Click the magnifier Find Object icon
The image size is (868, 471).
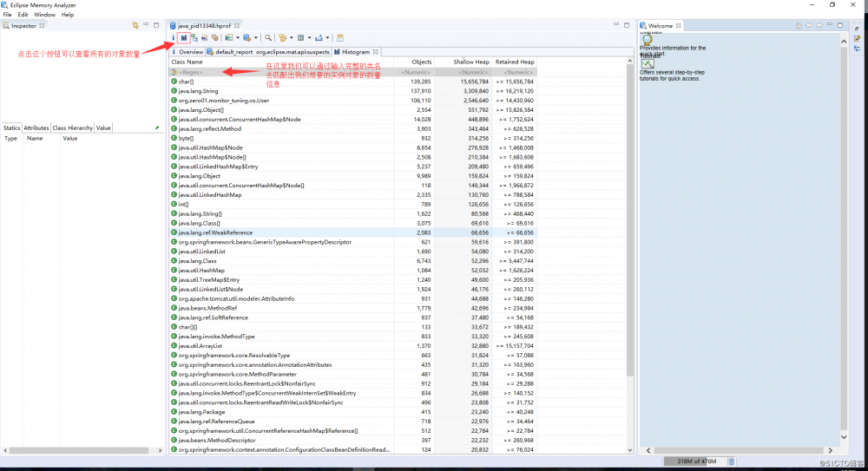[x=269, y=38]
